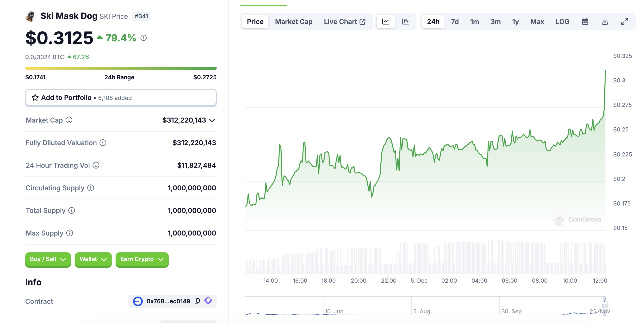644x323 pixels.
Task: Expand the Market Cap value chevron
Action: pyautogui.click(x=212, y=120)
